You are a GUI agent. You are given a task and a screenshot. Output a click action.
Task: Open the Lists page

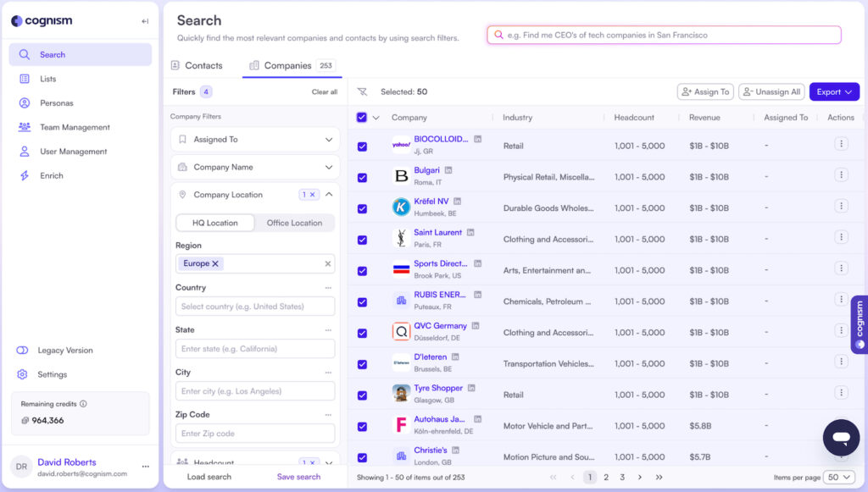pyautogui.click(x=47, y=79)
